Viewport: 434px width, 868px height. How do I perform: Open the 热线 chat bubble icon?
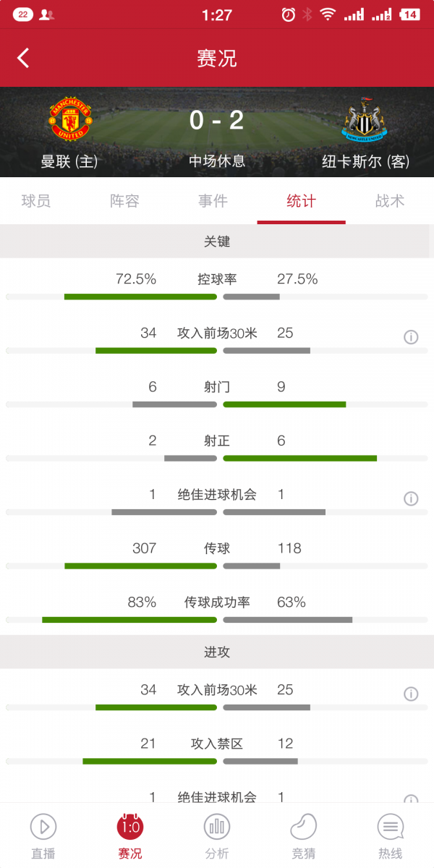(x=391, y=827)
